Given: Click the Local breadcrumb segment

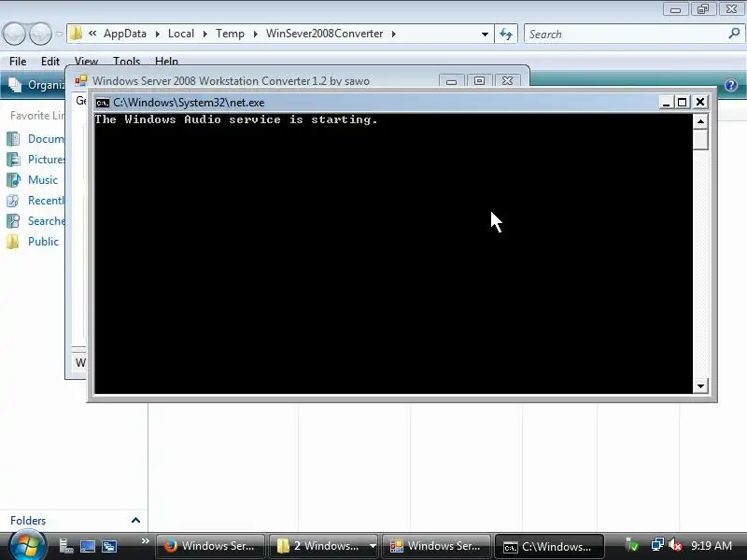Looking at the screenshot, I should (180, 34).
